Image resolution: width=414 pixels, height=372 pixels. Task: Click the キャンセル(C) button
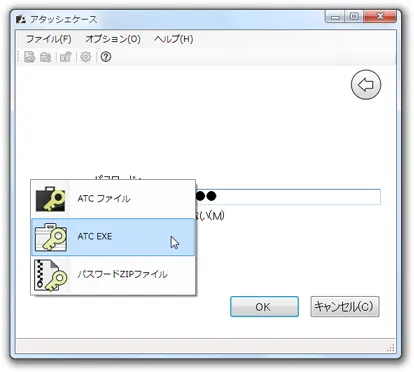pos(345,307)
